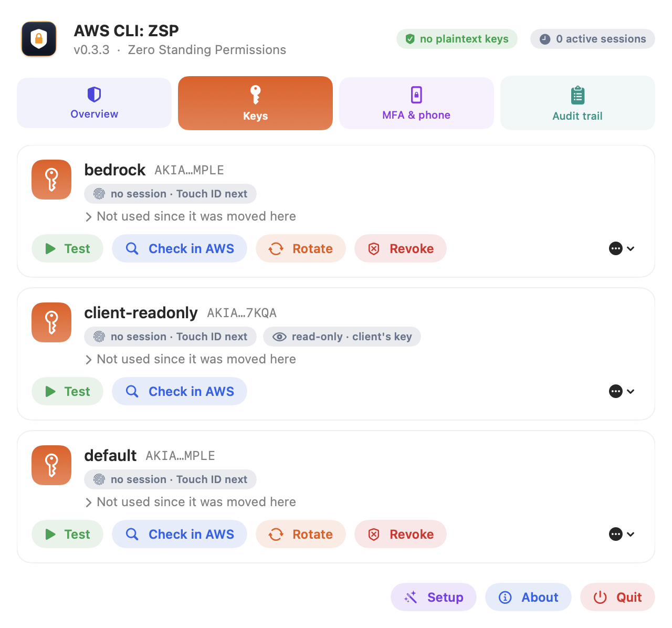Click the 'bedrock' profile name
This screenshot has height=628, width=672.
point(115,170)
